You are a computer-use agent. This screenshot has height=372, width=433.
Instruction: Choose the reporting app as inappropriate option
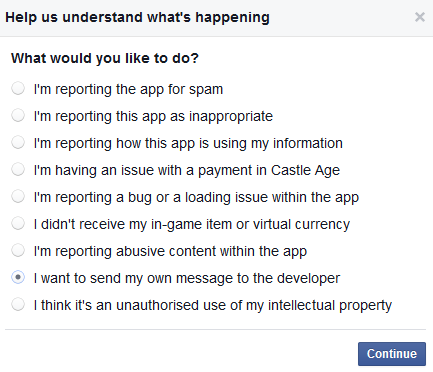coord(18,116)
